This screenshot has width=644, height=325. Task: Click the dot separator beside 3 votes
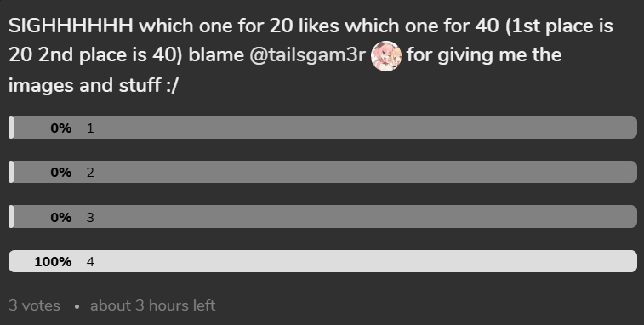[77, 306]
